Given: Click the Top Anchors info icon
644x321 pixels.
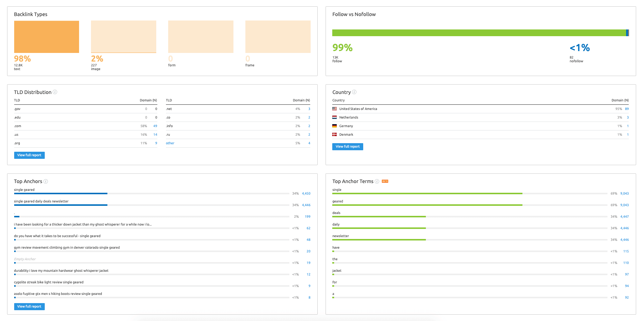Looking at the screenshot, I should 46,182.
